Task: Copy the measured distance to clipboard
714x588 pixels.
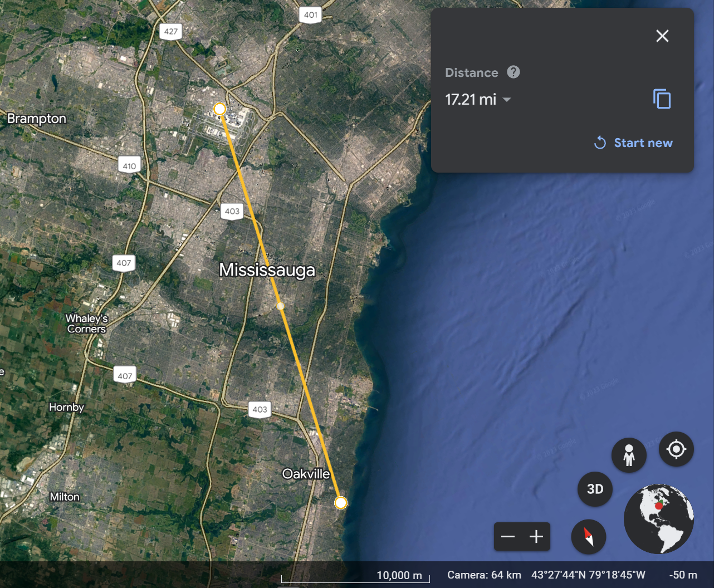Action: (662, 99)
